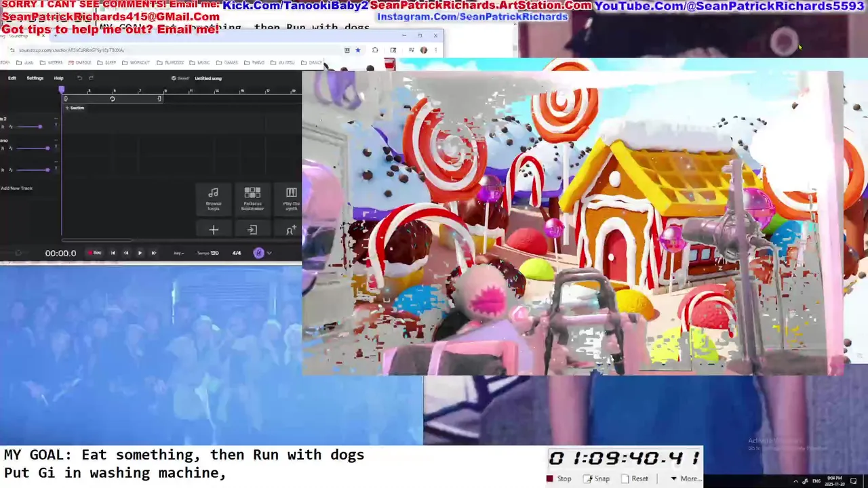Open the Settings menu in Soundtrap
The height and width of the screenshot is (488, 868).
click(x=35, y=78)
